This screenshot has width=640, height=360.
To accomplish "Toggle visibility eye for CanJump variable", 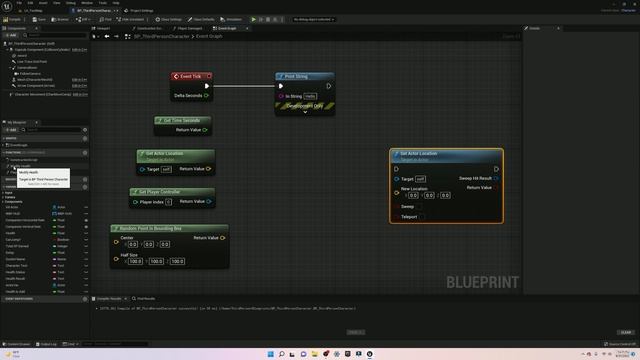I will point(86,240).
